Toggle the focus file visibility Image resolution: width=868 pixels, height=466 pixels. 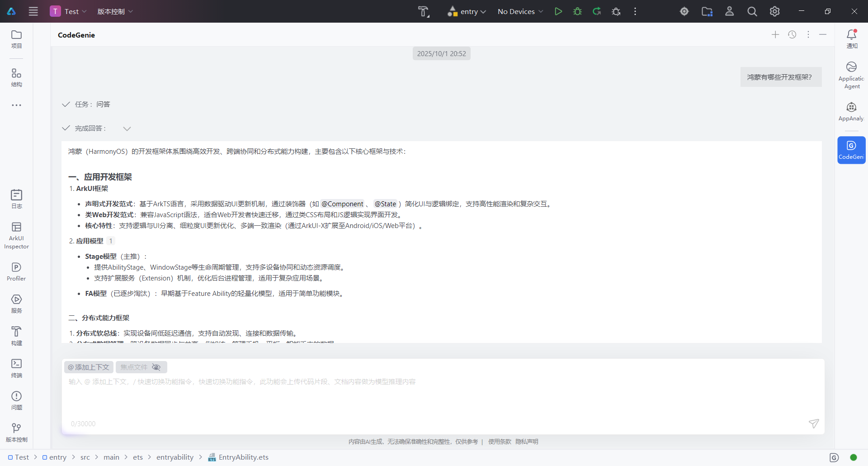coord(156,367)
